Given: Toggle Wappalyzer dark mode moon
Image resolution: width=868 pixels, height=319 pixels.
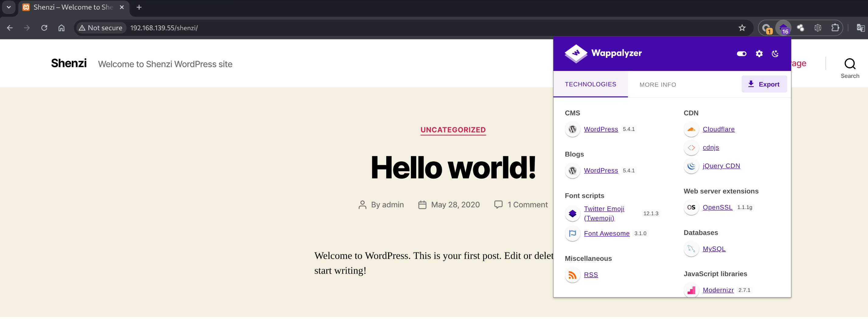Looking at the screenshot, I should coord(775,54).
